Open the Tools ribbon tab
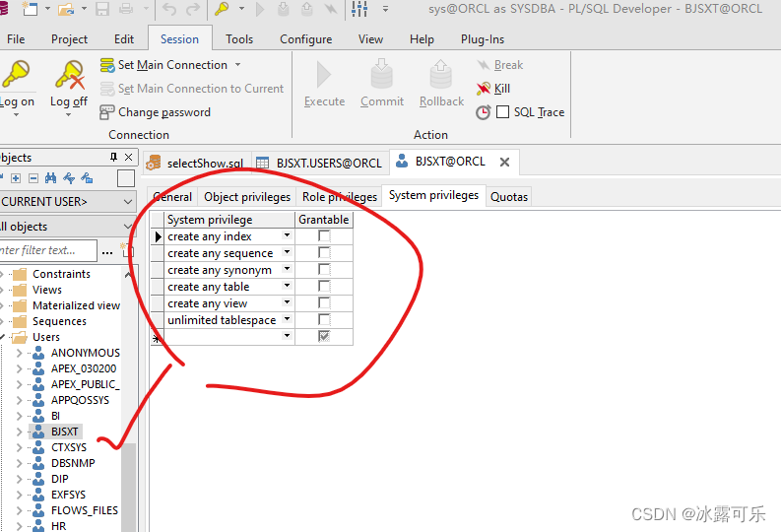This screenshot has height=532, width=781. tap(239, 39)
